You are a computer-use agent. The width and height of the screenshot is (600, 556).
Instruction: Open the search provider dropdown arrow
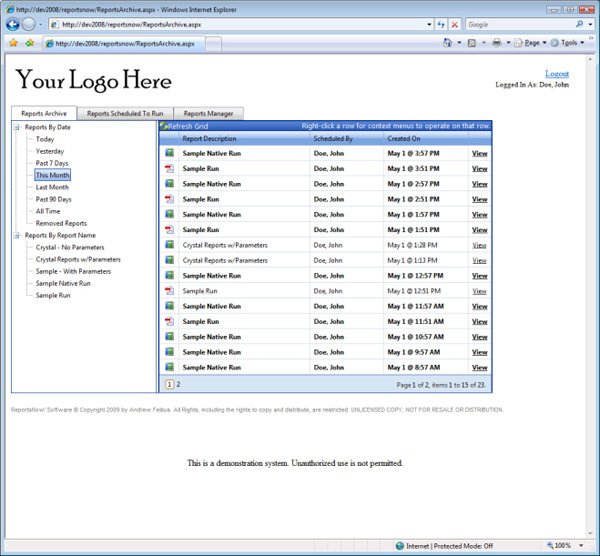tap(590, 24)
